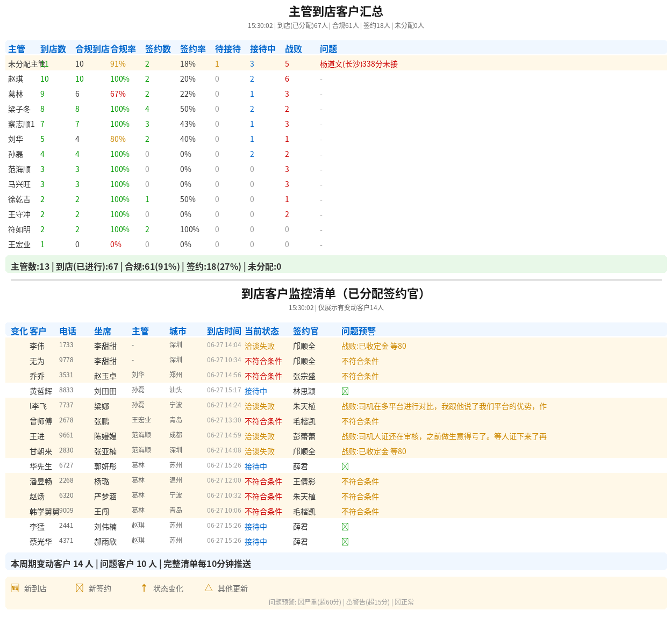Click the 新签约 legend icon
Screen dimensions: 672x632
point(80,588)
